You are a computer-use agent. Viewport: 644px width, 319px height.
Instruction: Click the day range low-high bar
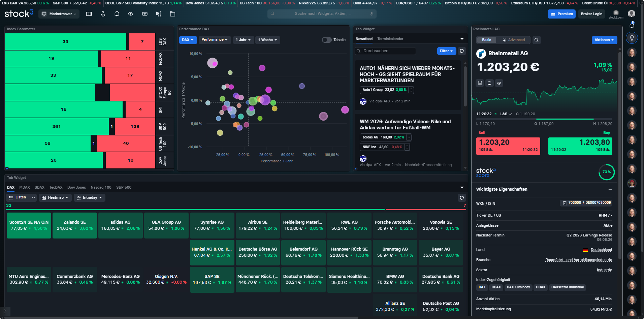[544, 119]
